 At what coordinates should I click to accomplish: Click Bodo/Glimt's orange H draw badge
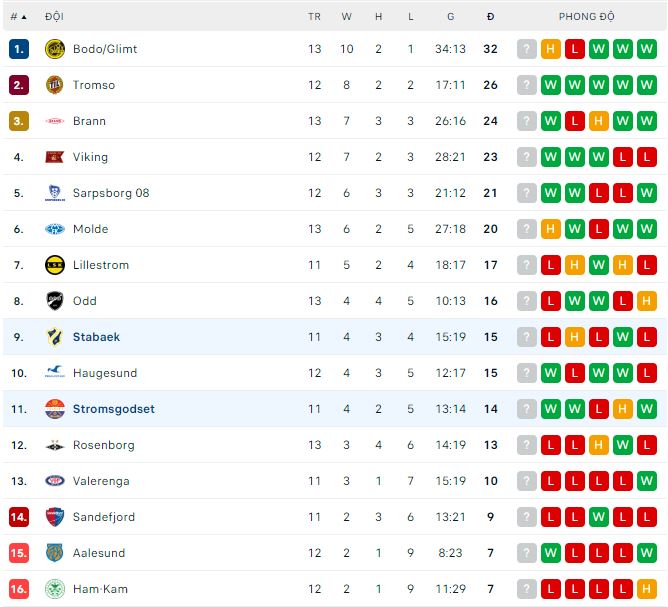point(551,49)
